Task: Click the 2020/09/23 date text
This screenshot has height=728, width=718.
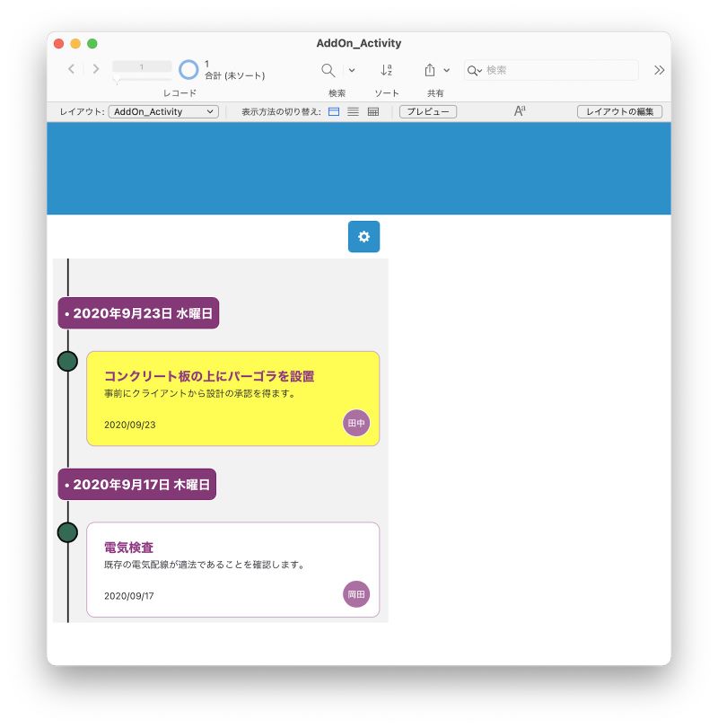Action: click(x=130, y=425)
